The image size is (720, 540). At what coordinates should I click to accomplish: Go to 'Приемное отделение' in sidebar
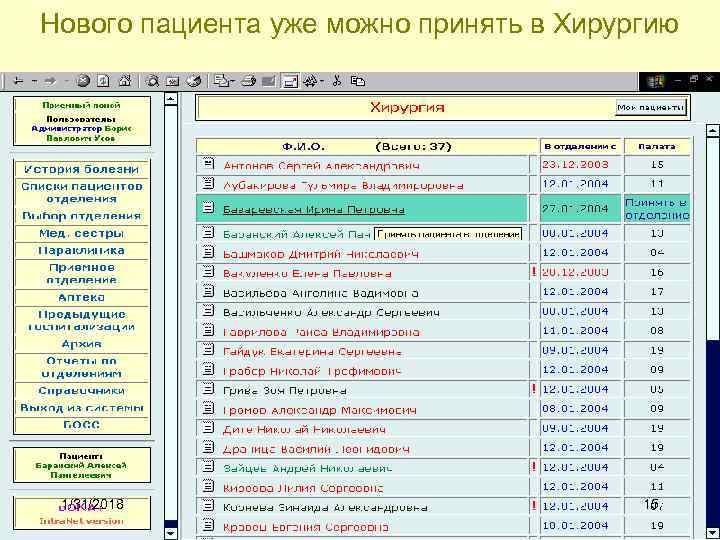[81, 273]
